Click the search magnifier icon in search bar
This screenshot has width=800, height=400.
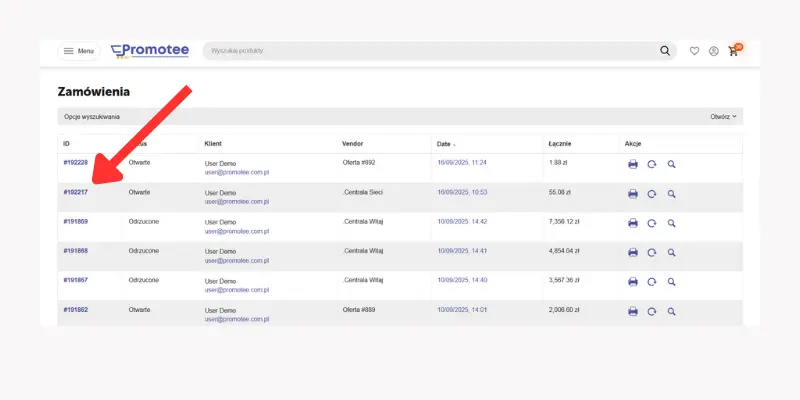[x=666, y=51]
